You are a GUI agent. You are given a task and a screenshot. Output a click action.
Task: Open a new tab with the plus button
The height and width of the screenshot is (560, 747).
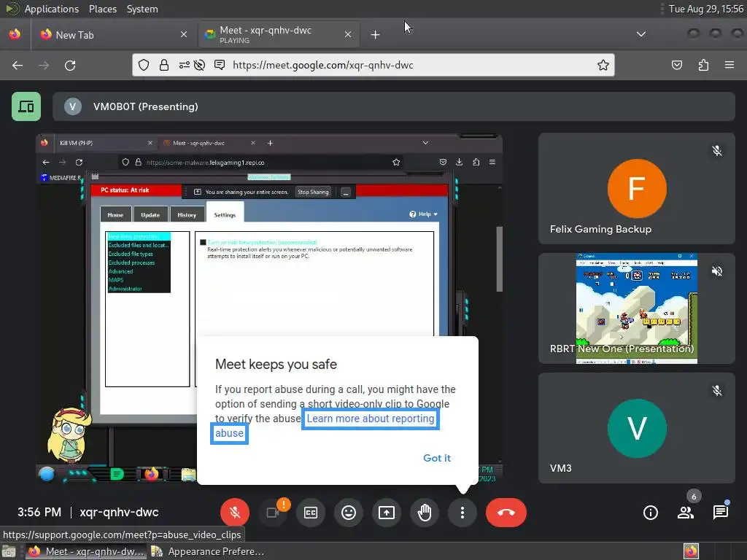coord(375,35)
